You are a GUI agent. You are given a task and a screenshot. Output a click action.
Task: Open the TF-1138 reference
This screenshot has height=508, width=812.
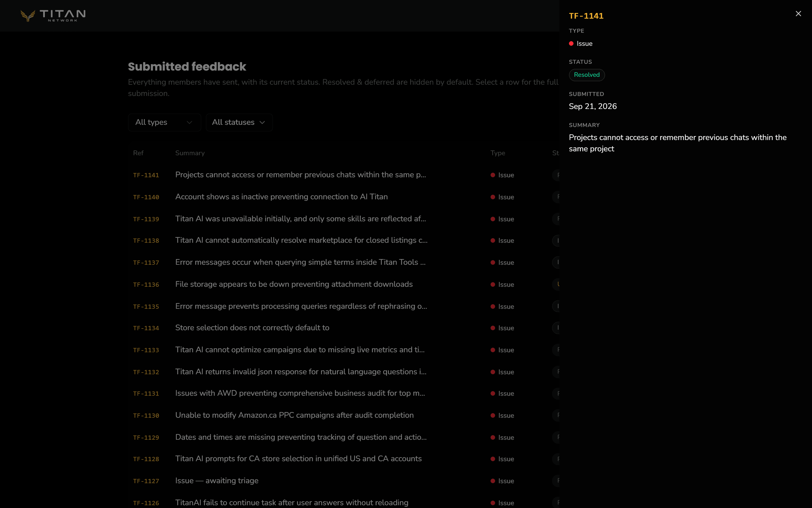[146, 240]
